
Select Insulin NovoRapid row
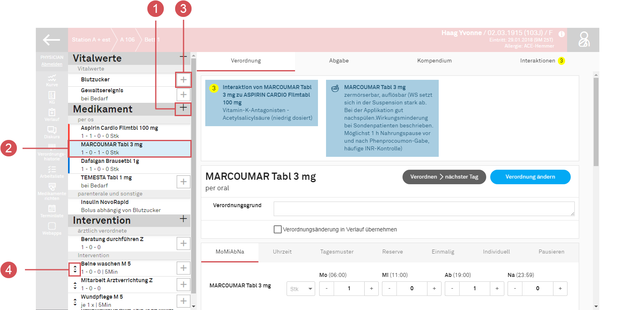coord(130,206)
